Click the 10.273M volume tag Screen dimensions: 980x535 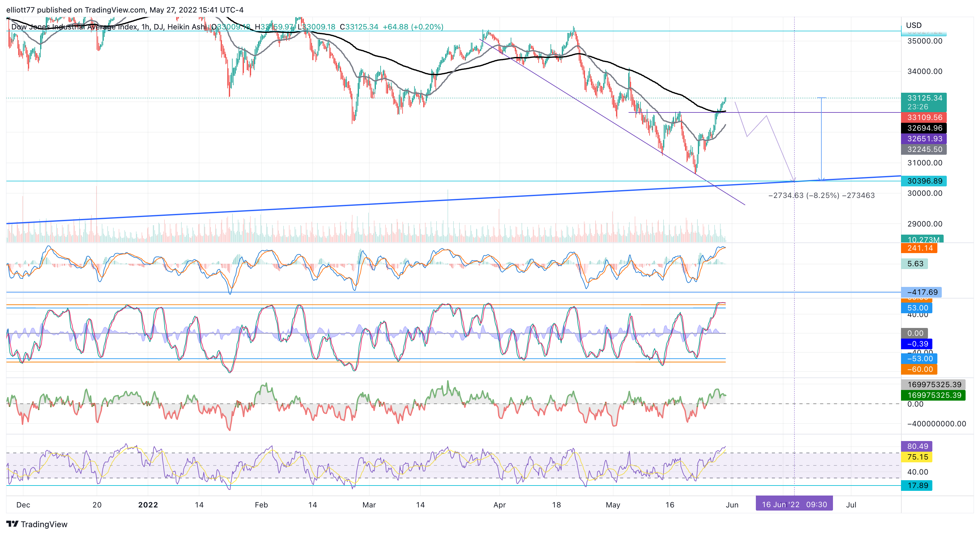click(x=923, y=239)
